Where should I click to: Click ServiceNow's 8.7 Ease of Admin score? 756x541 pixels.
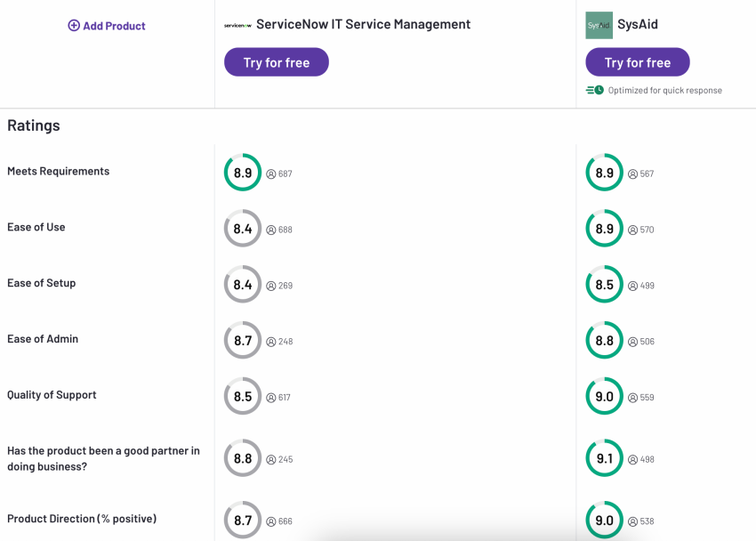243,341
